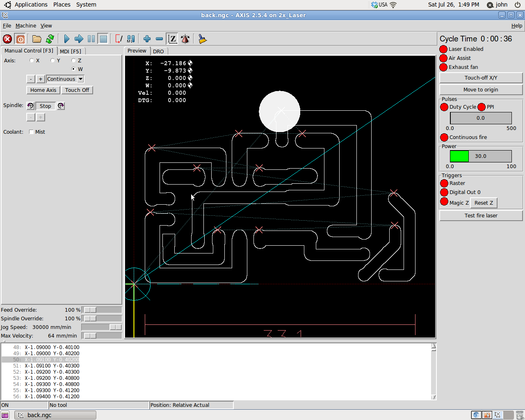This screenshot has width=525, height=420.
Task: Activate perspective view of the toolpath
Action: [x=185, y=39]
